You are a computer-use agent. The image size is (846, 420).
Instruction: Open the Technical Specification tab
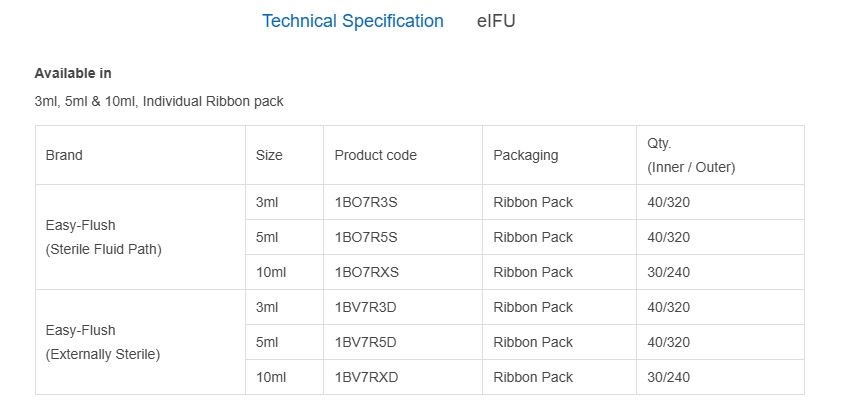pyautogui.click(x=353, y=21)
